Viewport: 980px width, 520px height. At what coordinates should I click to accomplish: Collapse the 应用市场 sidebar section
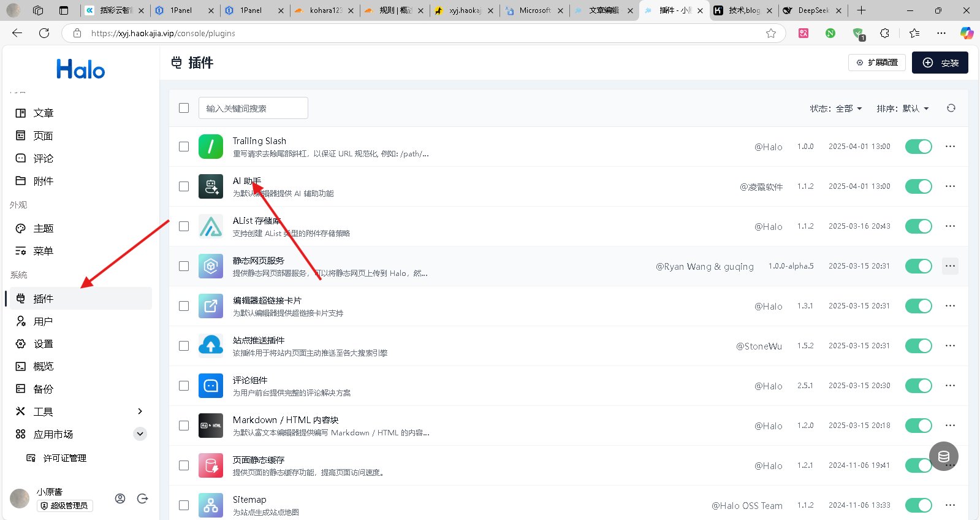(x=140, y=434)
